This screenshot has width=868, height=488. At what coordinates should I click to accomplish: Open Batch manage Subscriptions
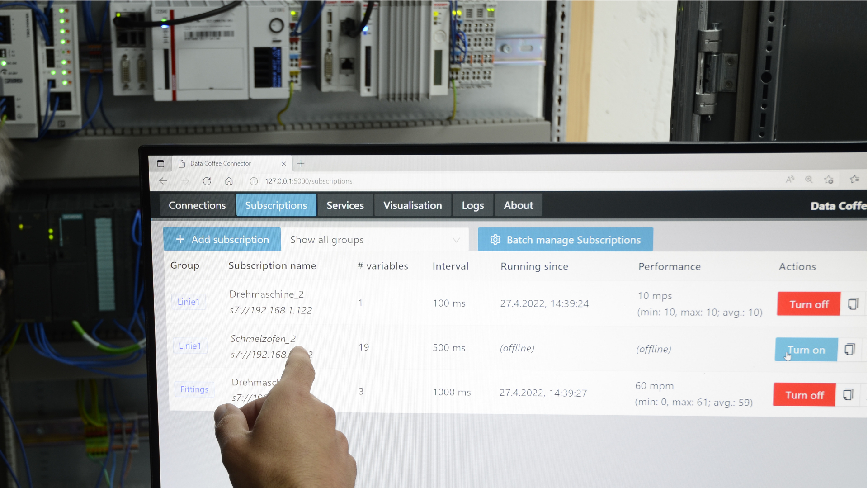point(565,240)
